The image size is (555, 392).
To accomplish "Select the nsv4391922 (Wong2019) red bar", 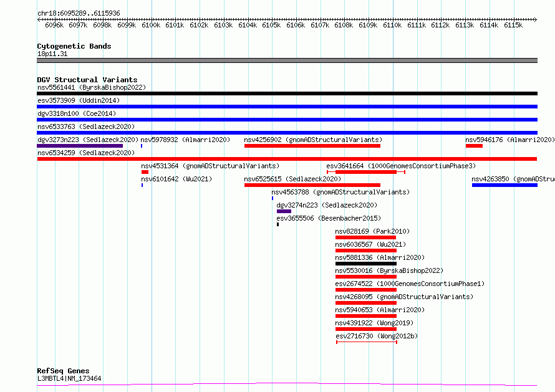I will pos(366,330).
